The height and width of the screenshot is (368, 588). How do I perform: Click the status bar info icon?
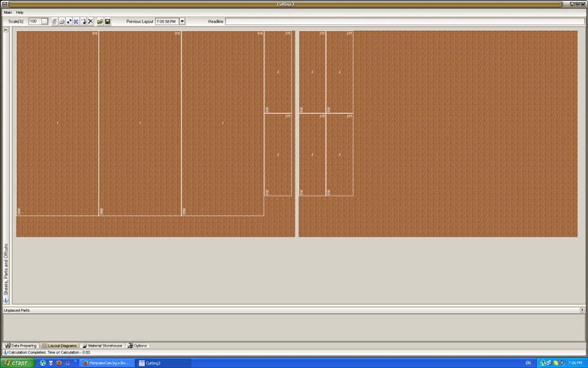point(6,353)
